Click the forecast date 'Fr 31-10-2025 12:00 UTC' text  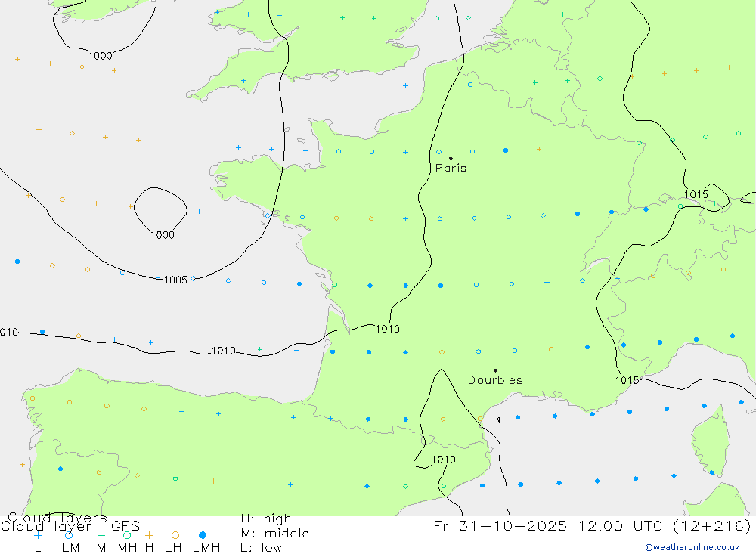click(549, 525)
